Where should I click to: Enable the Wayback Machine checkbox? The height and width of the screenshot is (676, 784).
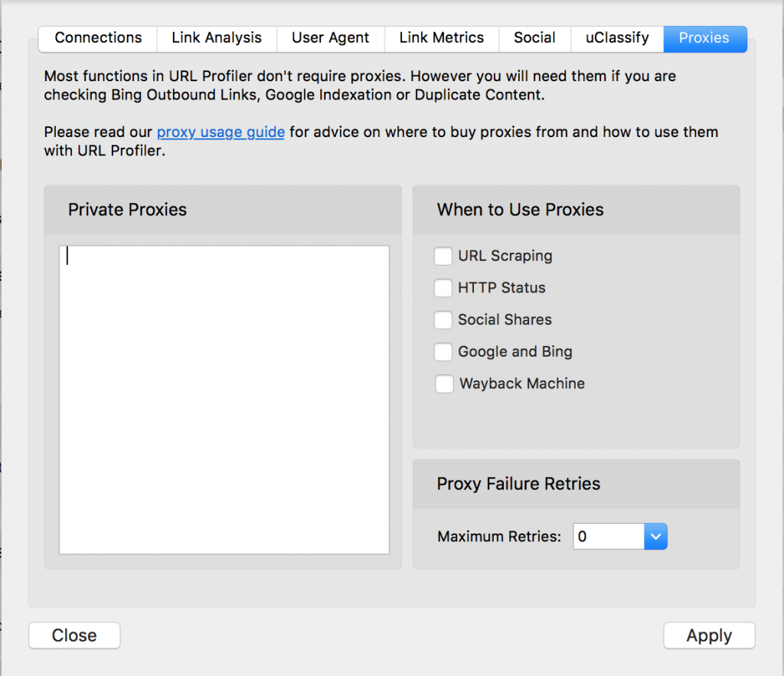[444, 384]
